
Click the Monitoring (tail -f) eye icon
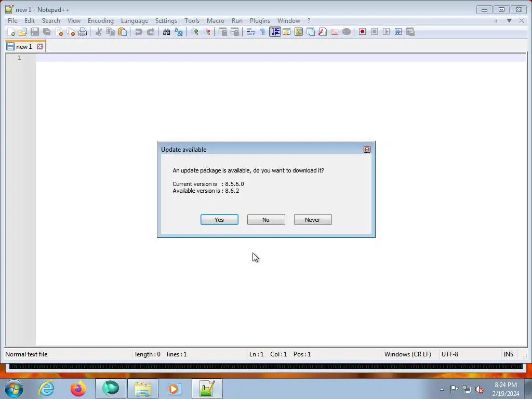[x=347, y=32]
